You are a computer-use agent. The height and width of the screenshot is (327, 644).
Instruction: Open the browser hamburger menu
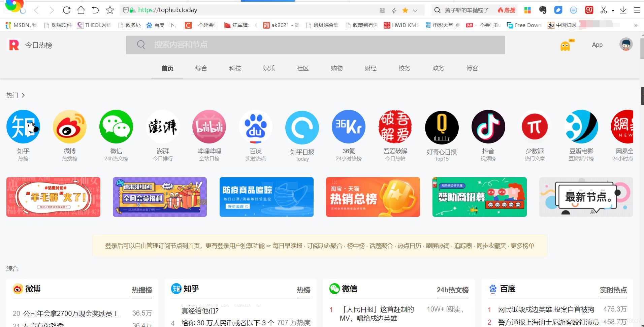(637, 10)
